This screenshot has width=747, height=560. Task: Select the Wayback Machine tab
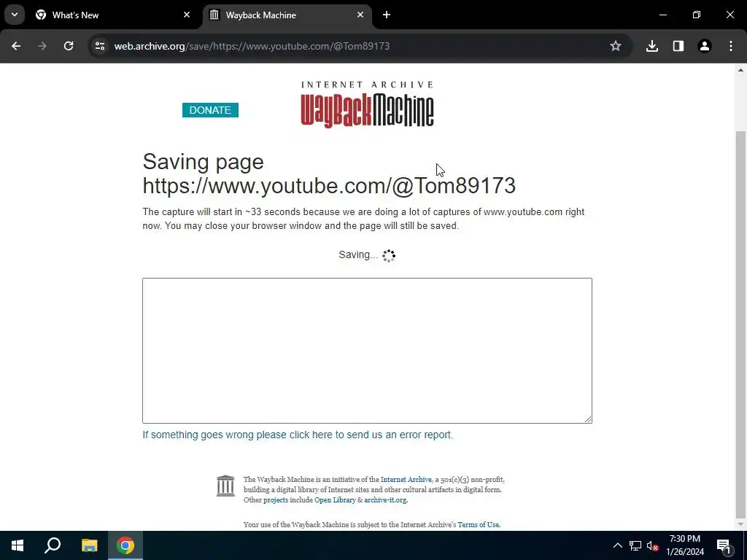coord(286,15)
